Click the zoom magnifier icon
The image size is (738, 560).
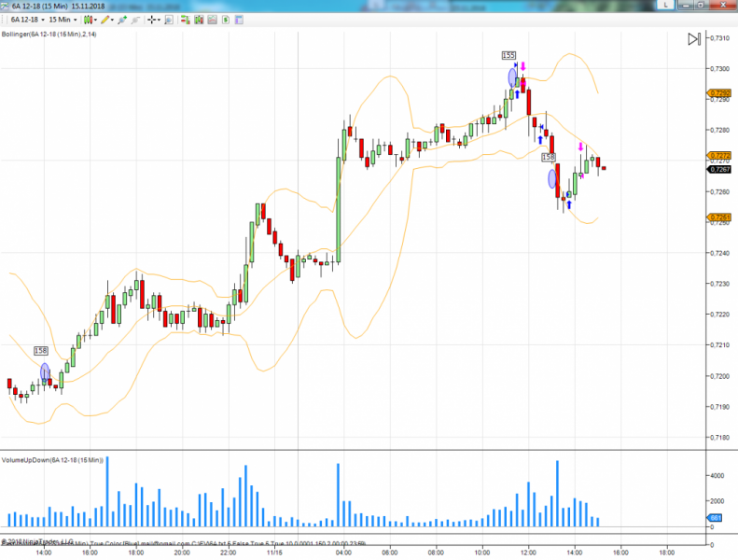(169, 20)
